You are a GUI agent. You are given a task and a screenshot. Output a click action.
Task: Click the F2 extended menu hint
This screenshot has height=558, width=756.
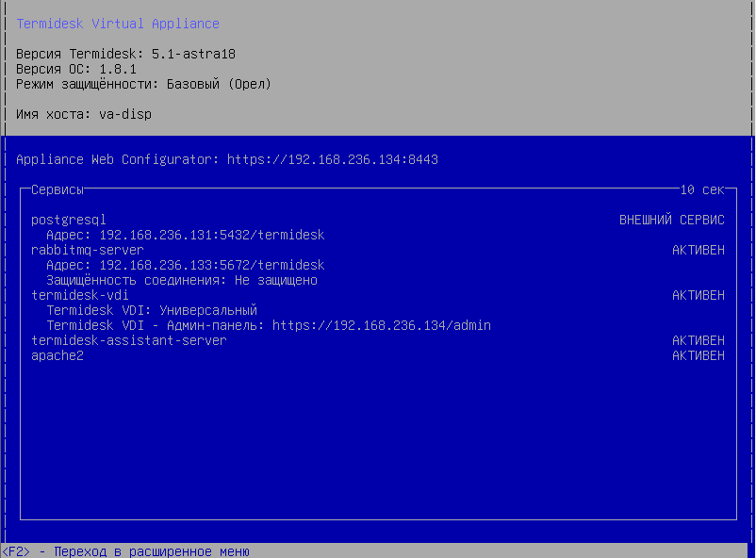[x=125, y=551]
